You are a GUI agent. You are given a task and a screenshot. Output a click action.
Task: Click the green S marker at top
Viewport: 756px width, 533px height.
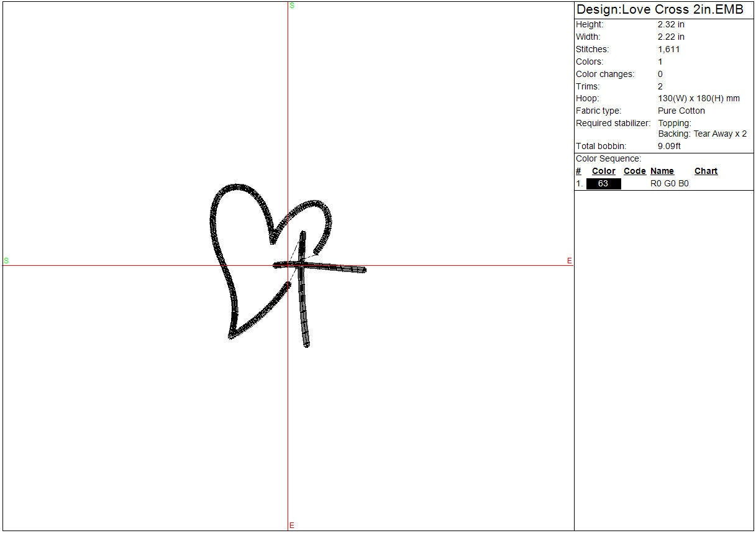tap(291, 6)
